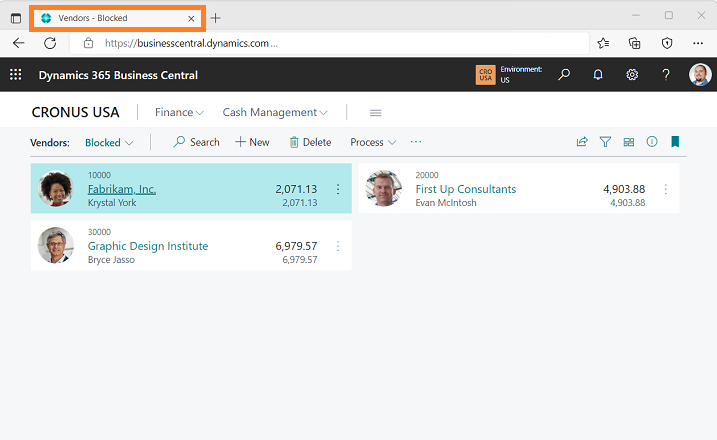Toggle the browser tab actions sidebar icon

click(16, 18)
